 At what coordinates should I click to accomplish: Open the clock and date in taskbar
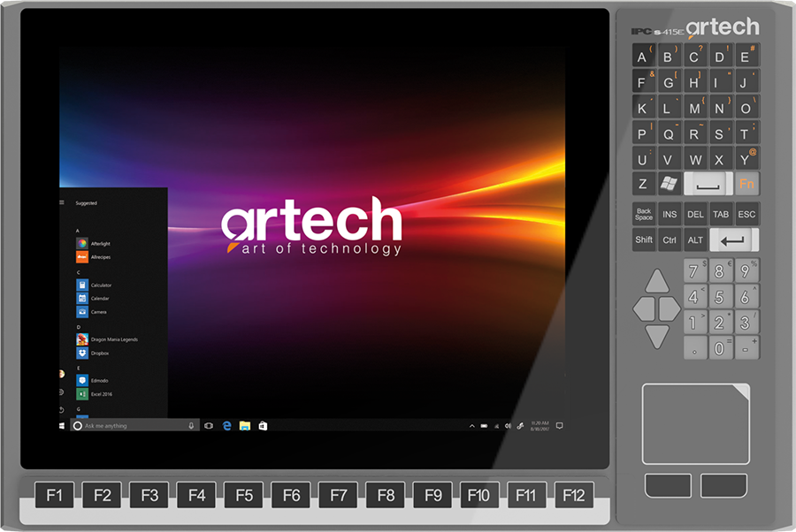click(540, 426)
